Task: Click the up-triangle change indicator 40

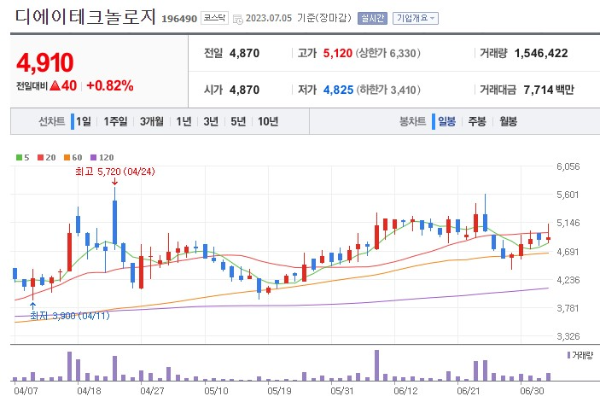Action: [x=63, y=86]
